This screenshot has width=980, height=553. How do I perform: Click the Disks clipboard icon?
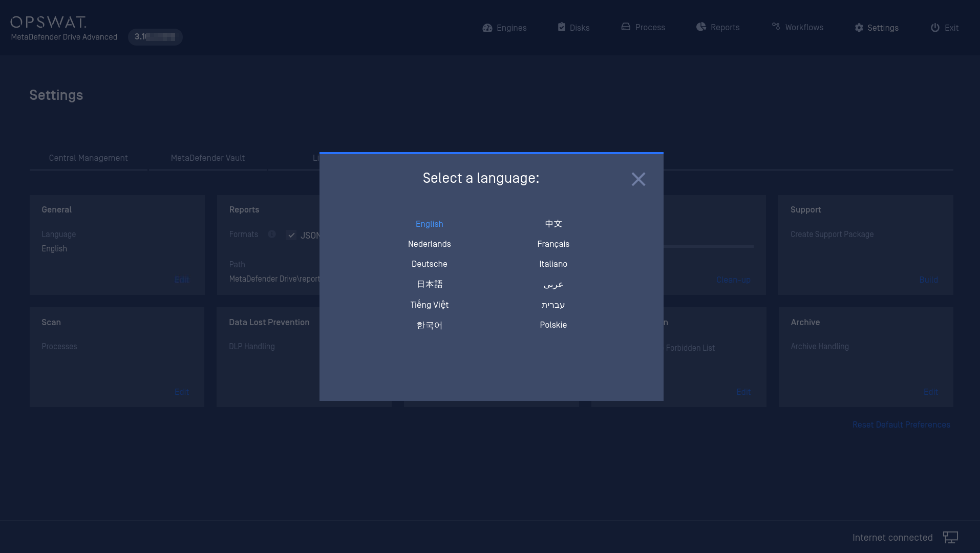(x=561, y=27)
